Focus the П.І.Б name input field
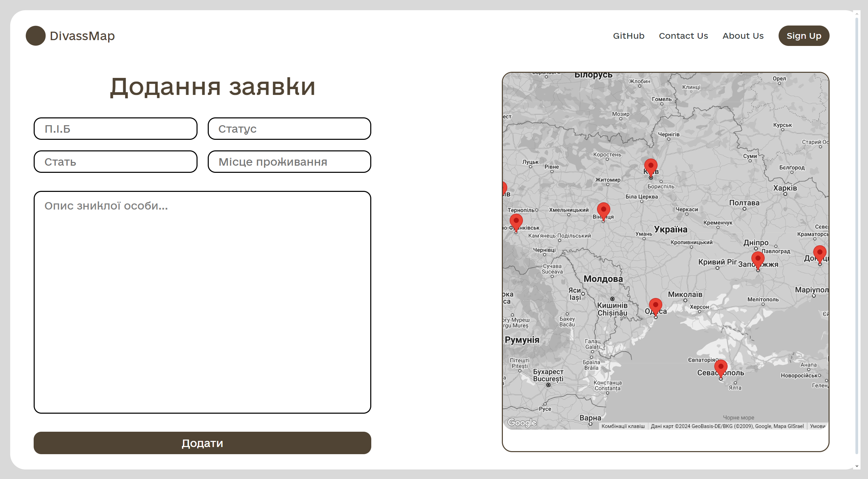Image resolution: width=868 pixels, height=479 pixels. pyautogui.click(x=115, y=129)
